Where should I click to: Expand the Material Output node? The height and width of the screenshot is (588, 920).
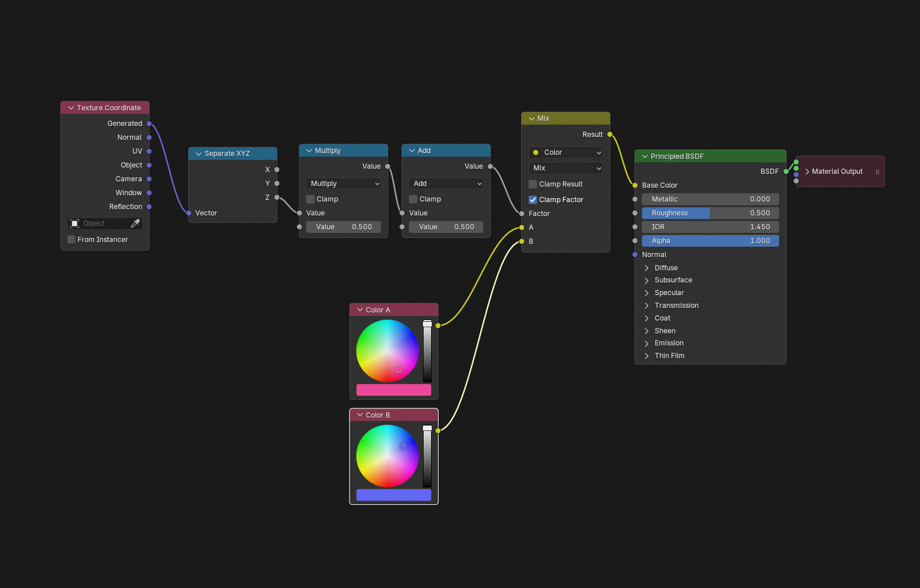click(x=807, y=172)
